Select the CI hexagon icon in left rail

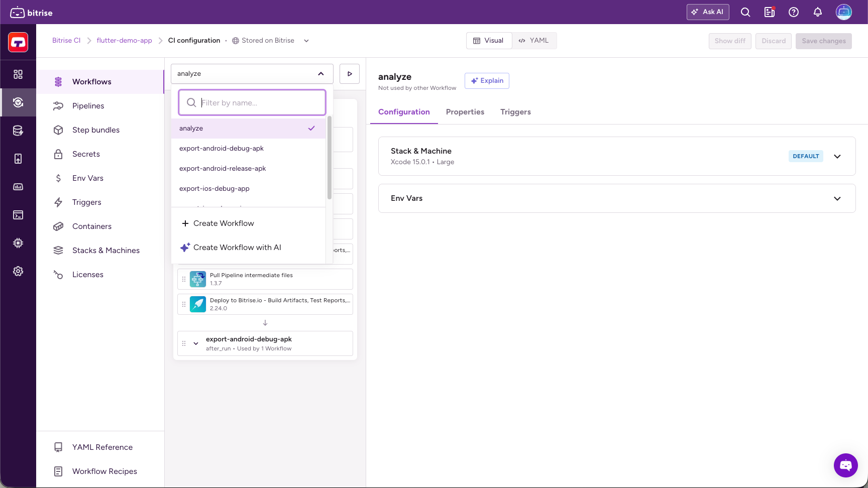click(x=18, y=102)
